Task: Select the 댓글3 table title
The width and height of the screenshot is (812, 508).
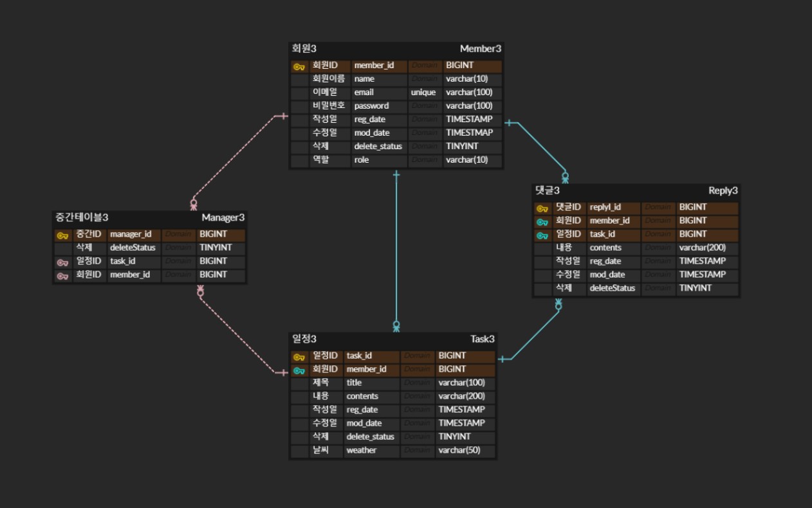Action: coord(548,190)
